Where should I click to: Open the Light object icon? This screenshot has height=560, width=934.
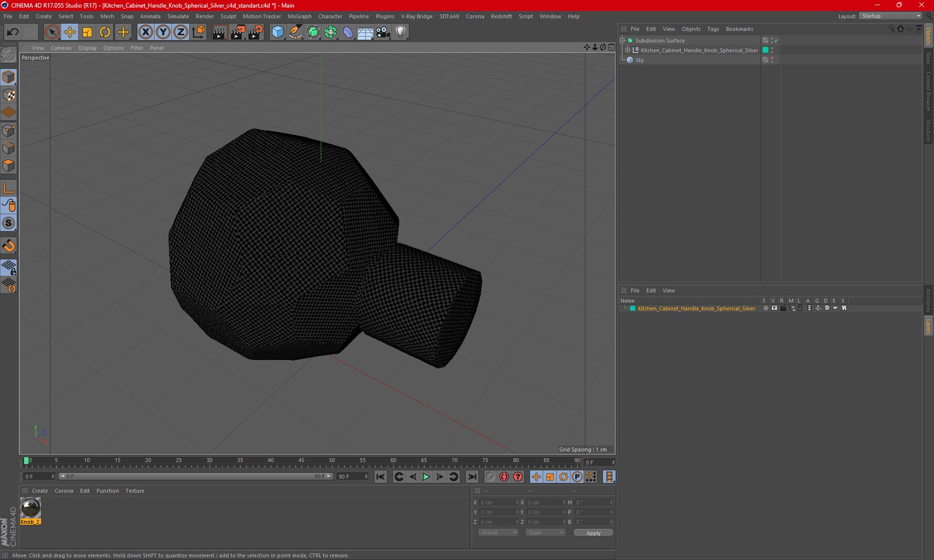pos(401,32)
